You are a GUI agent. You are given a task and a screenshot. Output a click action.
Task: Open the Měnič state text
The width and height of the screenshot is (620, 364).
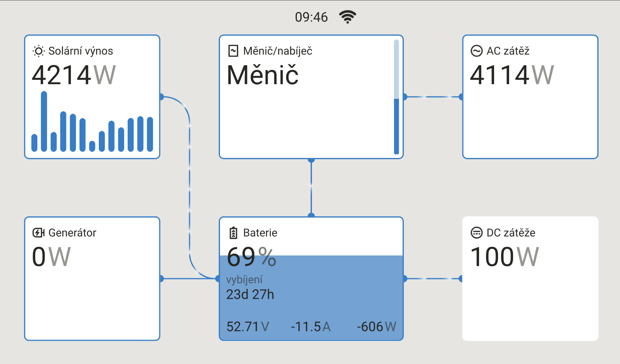point(263,75)
